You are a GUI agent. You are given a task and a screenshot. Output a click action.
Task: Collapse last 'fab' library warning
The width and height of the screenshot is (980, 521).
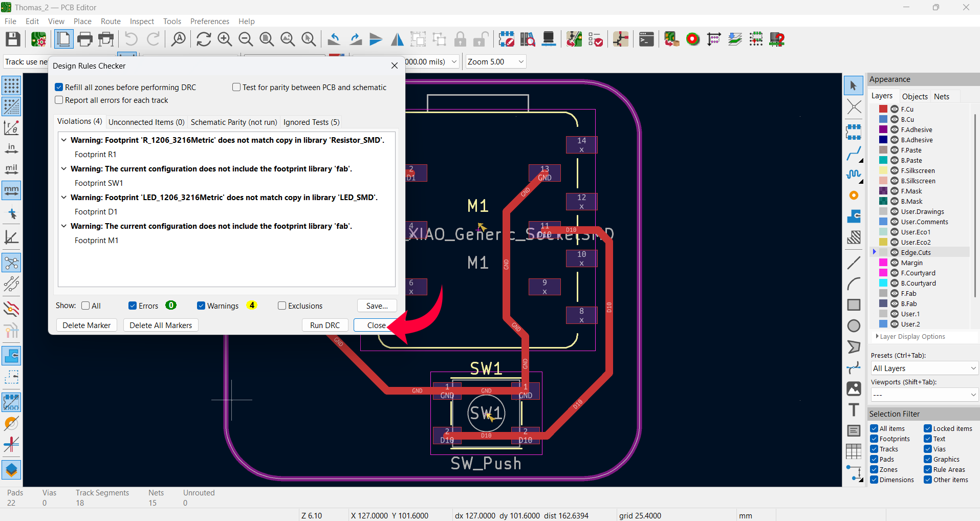pyautogui.click(x=64, y=226)
